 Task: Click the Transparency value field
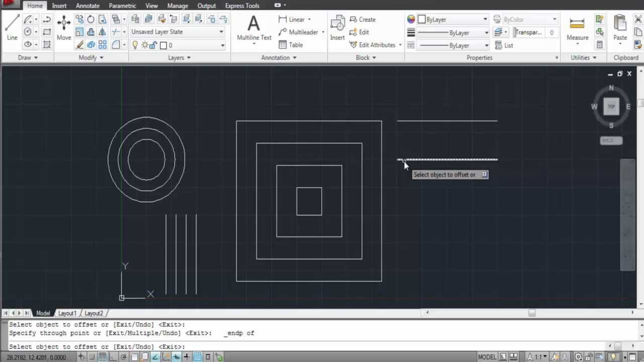[x=551, y=32]
